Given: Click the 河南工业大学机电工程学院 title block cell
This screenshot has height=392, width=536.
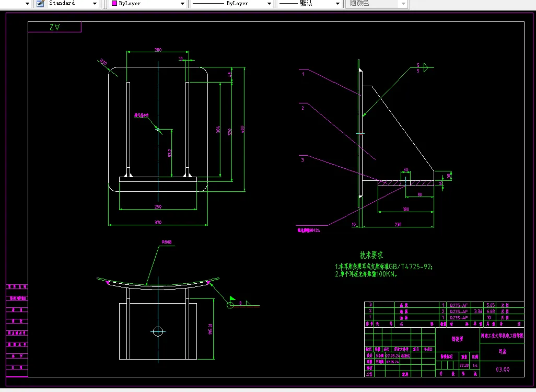Looking at the screenshot, I should [502, 336].
